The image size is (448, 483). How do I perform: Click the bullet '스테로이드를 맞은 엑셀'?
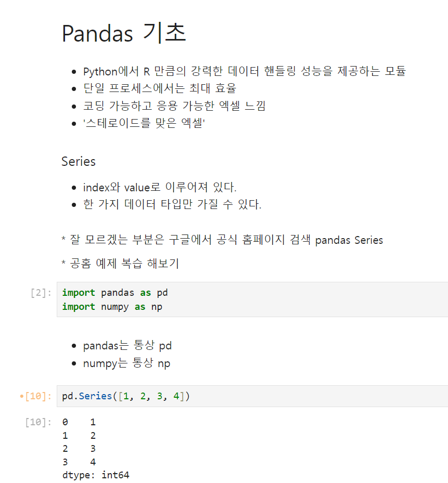144,123
